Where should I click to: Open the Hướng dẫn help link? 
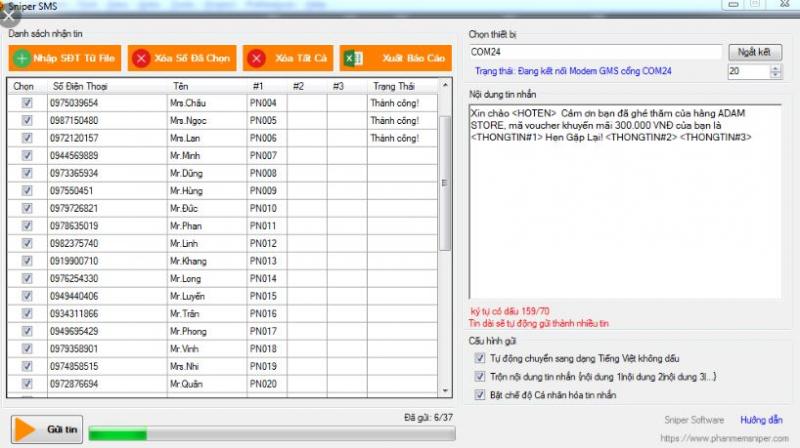[x=761, y=420]
